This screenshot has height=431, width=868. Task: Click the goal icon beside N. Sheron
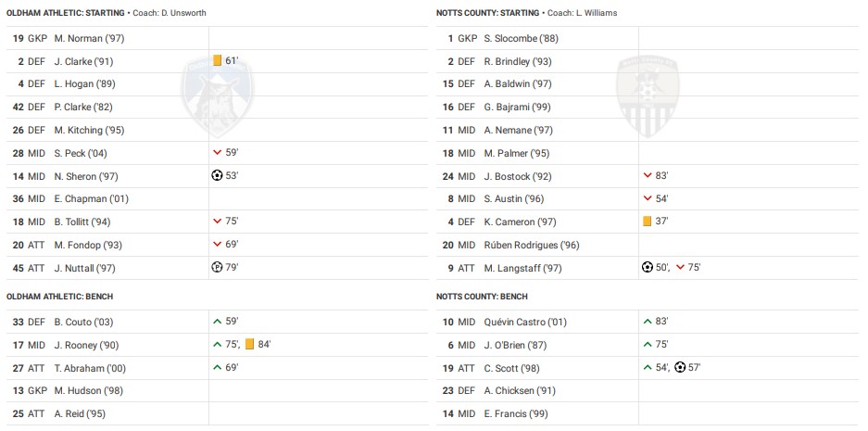[x=217, y=176]
